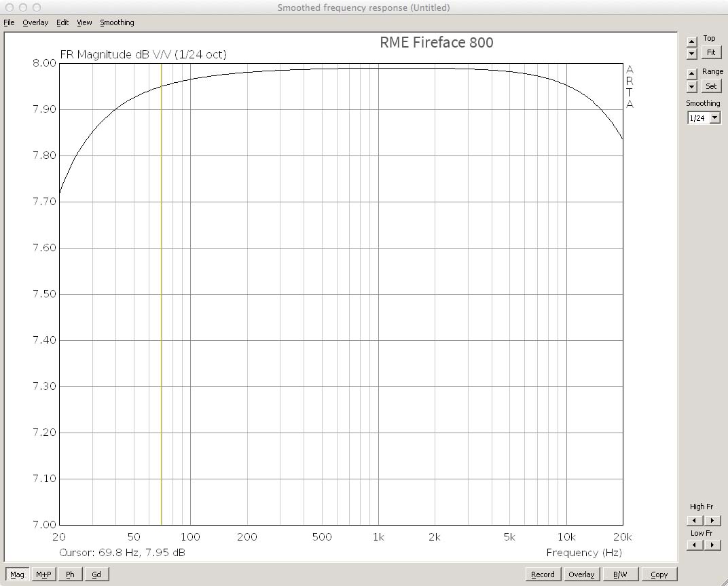The image size is (728, 586).
Task: Decrease Range with the down arrow
Action: point(692,86)
